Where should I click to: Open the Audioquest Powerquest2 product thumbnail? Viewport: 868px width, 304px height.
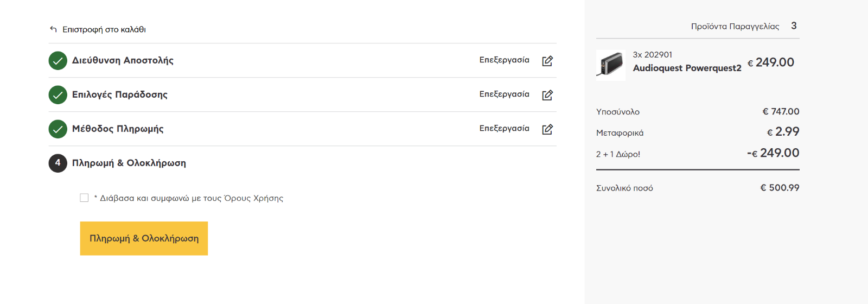(611, 65)
